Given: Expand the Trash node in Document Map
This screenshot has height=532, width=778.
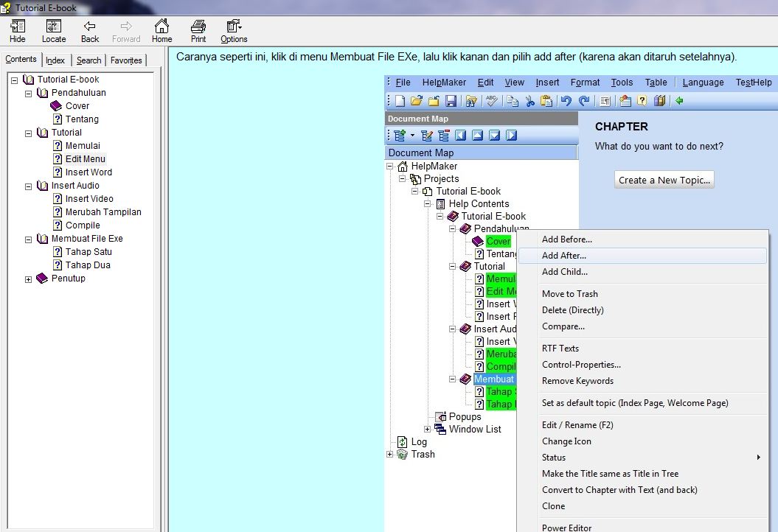Looking at the screenshot, I should click(x=390, y=454).
